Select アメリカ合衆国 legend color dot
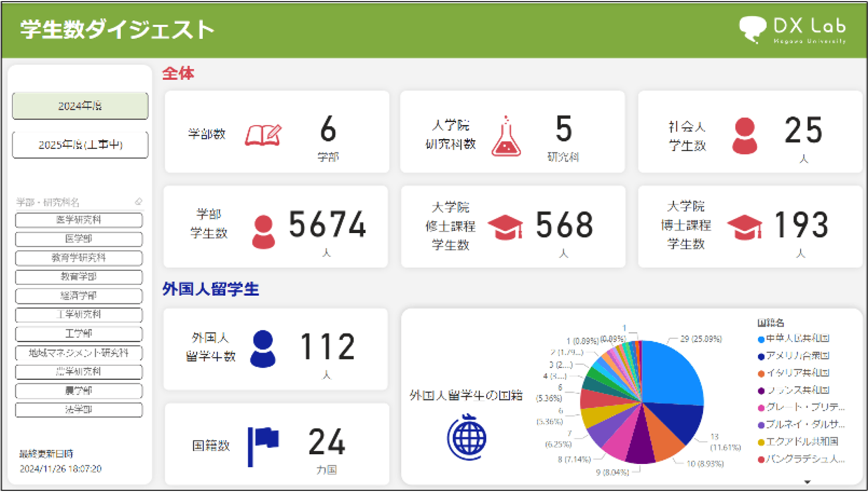The height and width of the screenshot is (492, 868). (761, 356)
